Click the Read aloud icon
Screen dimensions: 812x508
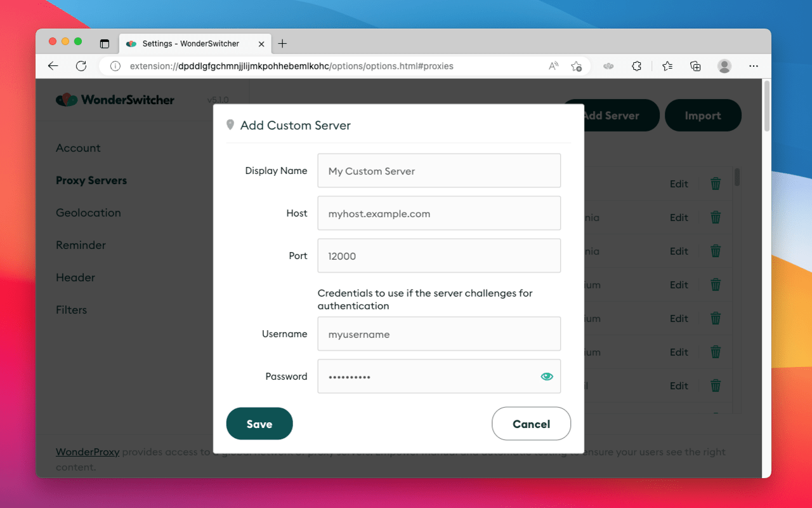click(x=554, y=66)
